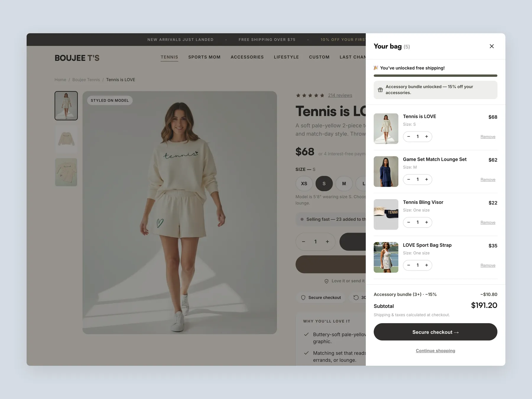
Task: Open LOVE Sport Bag Strap thumbnail
Action: [386, 257]
